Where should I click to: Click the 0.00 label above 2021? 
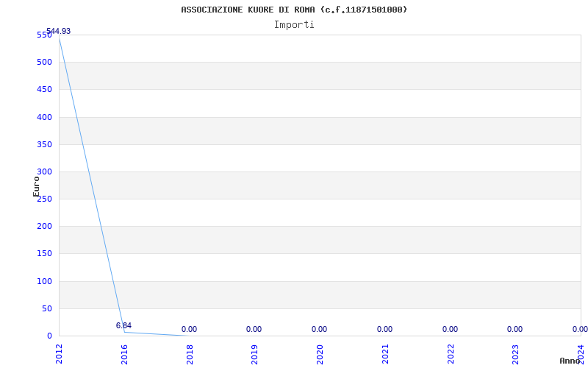pyautogui.click(x=384, y=329)
